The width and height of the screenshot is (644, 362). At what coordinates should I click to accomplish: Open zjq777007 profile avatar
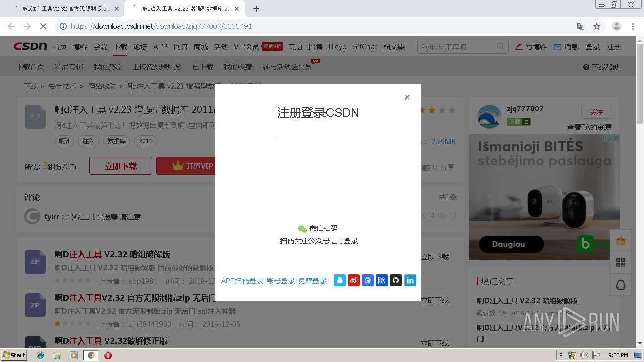point(490,117)
